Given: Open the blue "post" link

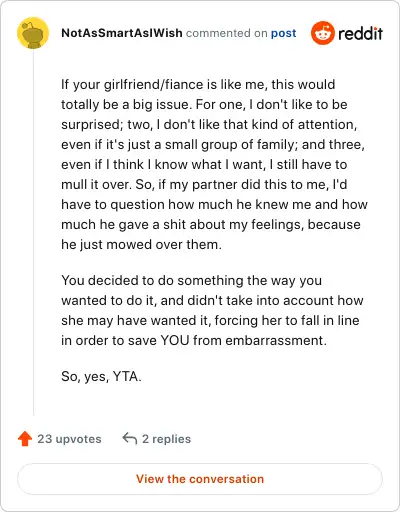Looking at the screenshot, I should pyautogui.click(x=283, y=33).
